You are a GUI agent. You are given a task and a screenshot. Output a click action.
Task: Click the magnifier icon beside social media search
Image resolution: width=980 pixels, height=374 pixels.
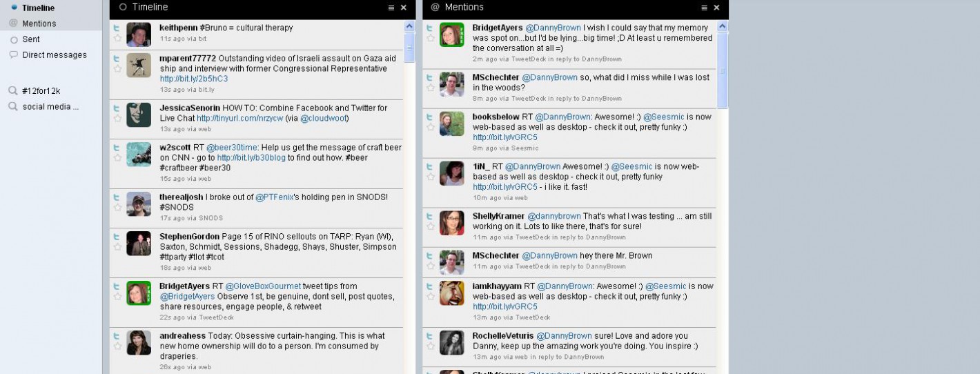click(x=12, y=107)
